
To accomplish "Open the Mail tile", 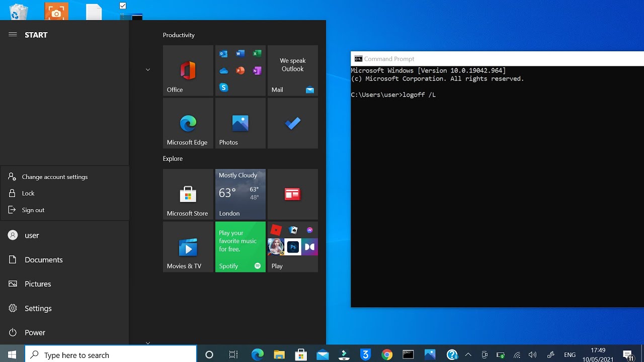I will pyautogui.click(x=293, y=70).
